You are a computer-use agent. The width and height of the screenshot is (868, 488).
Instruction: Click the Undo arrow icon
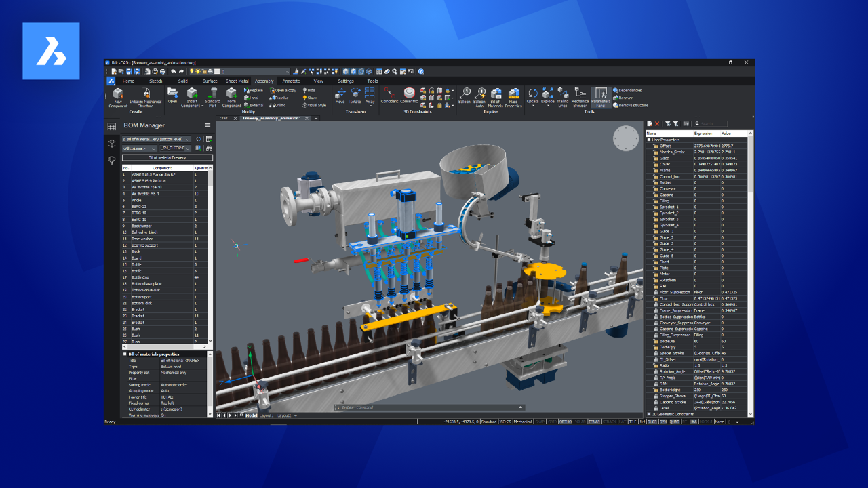click(174, 71)
